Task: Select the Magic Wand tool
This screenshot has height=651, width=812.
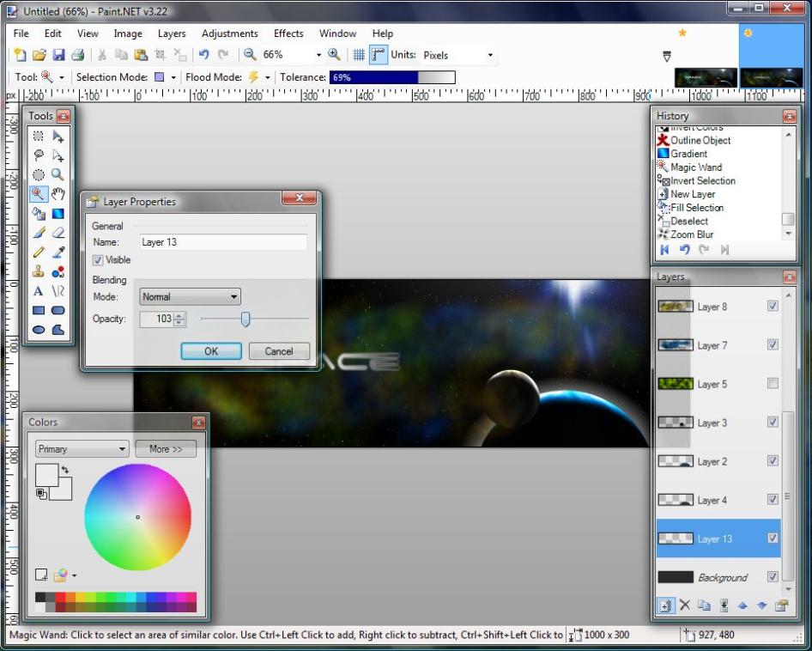Action: (39, 194)
